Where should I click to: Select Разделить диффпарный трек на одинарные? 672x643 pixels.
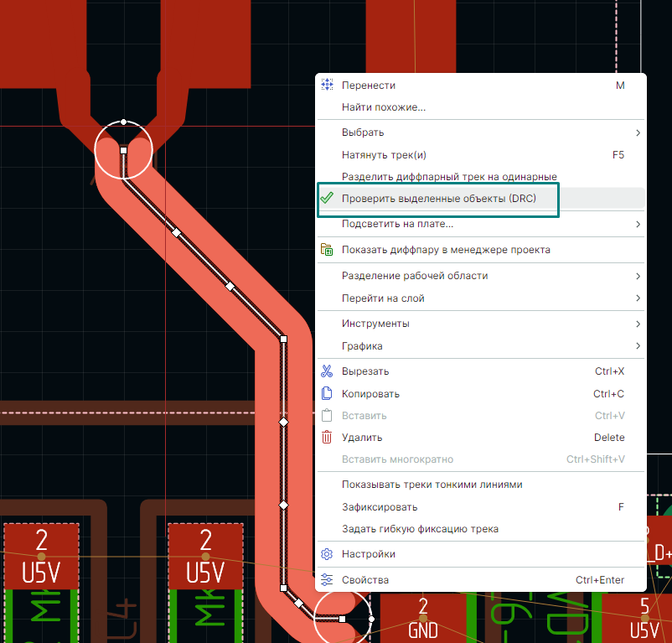coord(449,177)
